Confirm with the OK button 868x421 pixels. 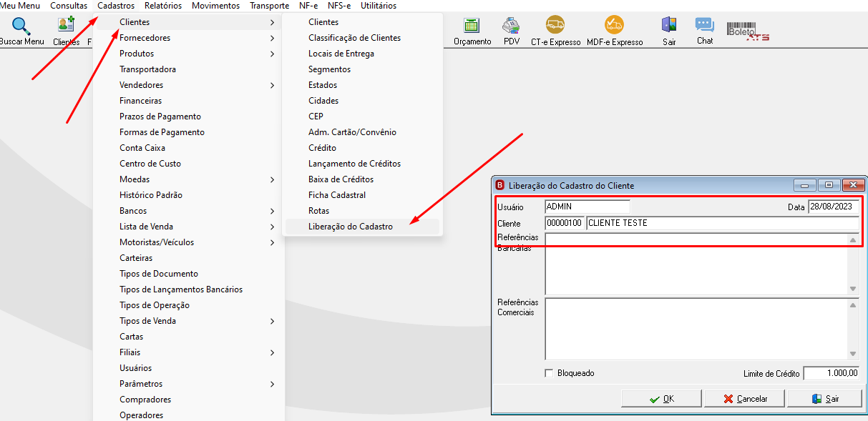pyautogui.click(x=661, y=399)
